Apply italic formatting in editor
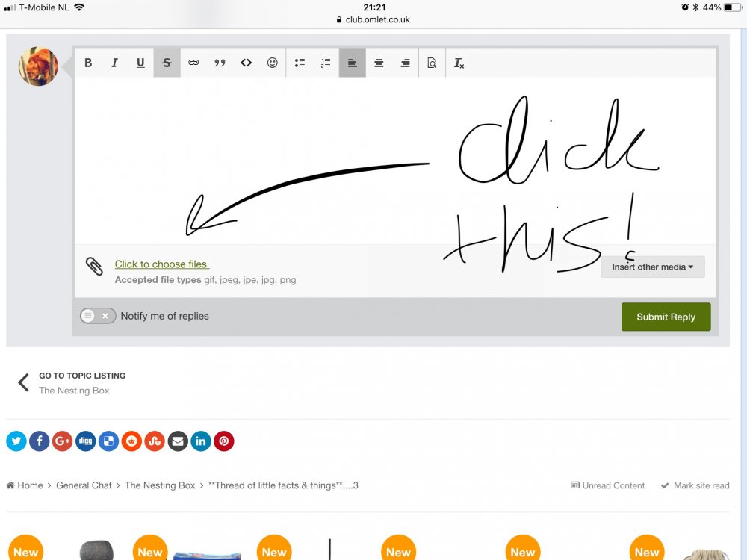The height and width of the screenshot is (560, 747). pos(114,63)
